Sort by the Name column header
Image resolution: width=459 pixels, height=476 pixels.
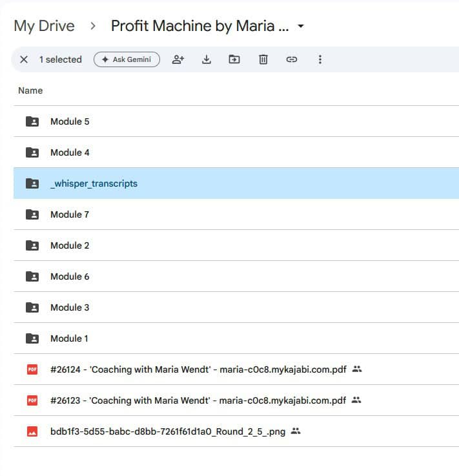coord(30,90)
